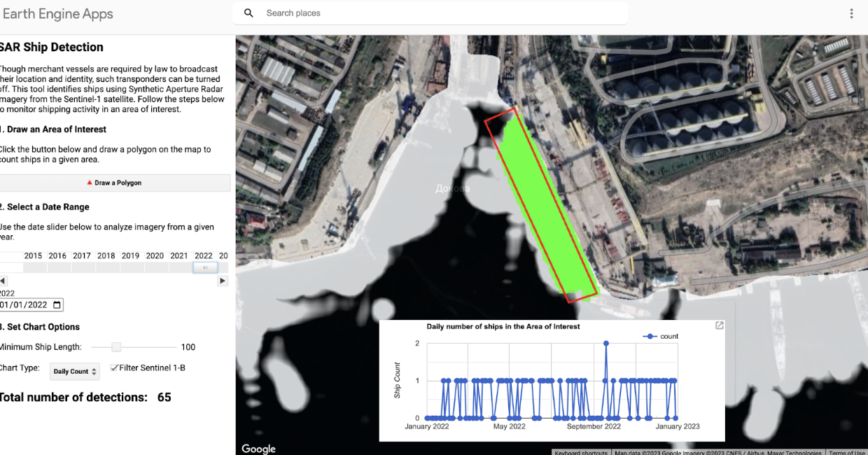Click the peak data point at count 2
The height and width of the screenshot is (455, 868).
(x=605, y=343)
